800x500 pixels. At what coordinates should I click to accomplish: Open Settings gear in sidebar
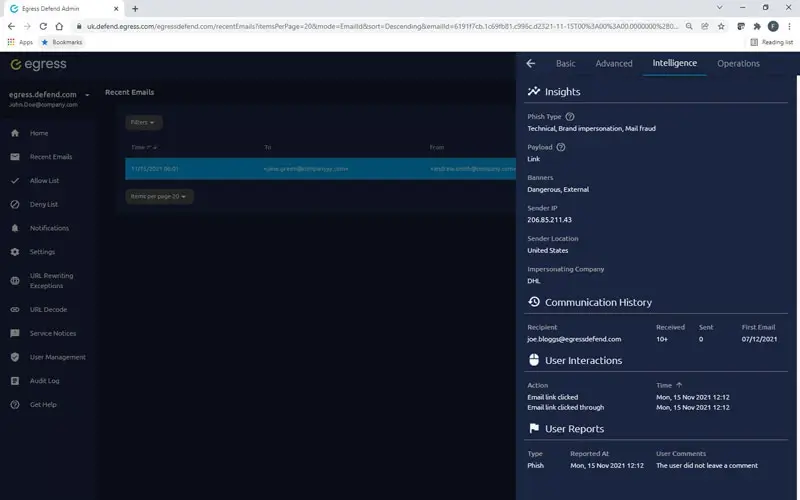42,252
